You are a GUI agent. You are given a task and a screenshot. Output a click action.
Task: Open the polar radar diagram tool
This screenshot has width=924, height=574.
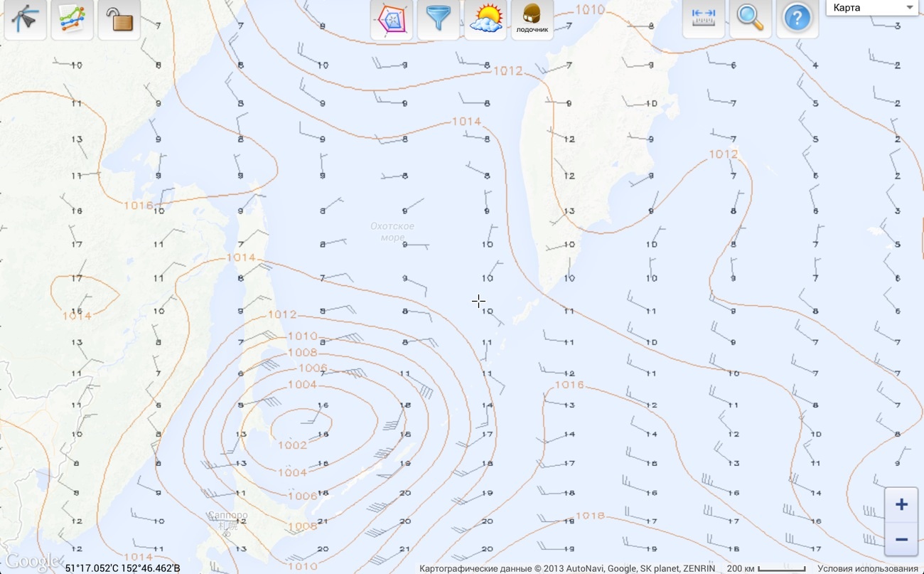point(392,20)
